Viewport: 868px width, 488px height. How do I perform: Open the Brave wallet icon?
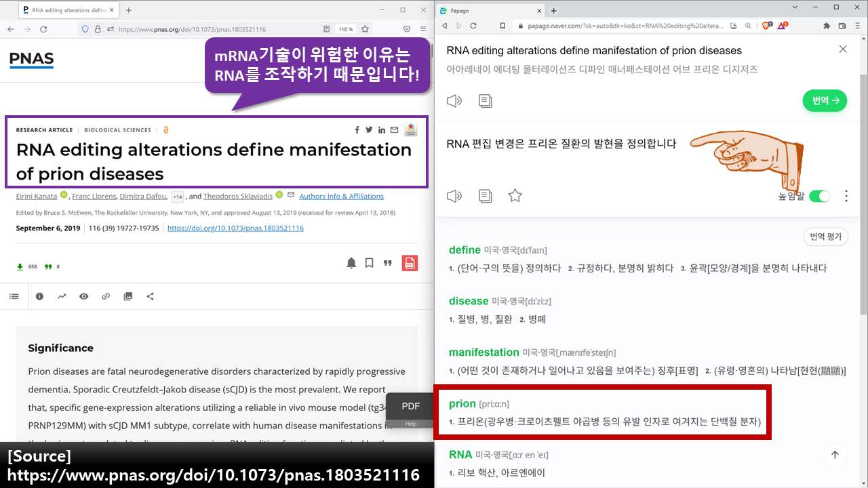(x=842, y=26)
